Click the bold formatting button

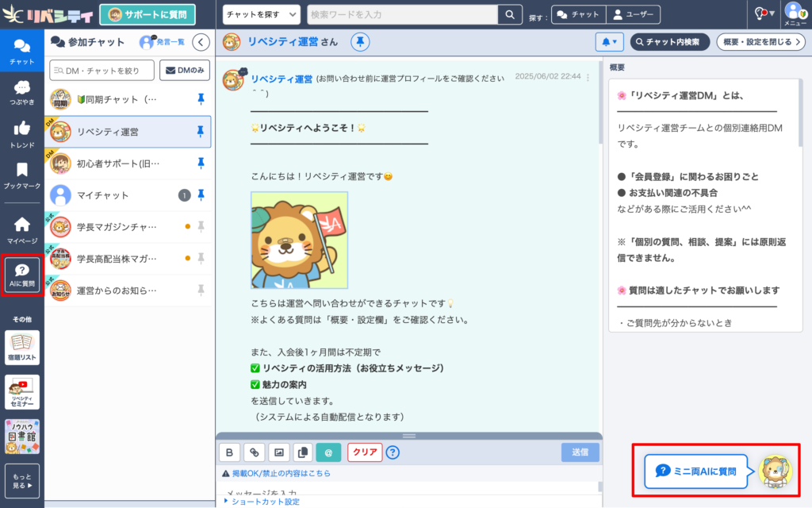[x=230, y=452]
